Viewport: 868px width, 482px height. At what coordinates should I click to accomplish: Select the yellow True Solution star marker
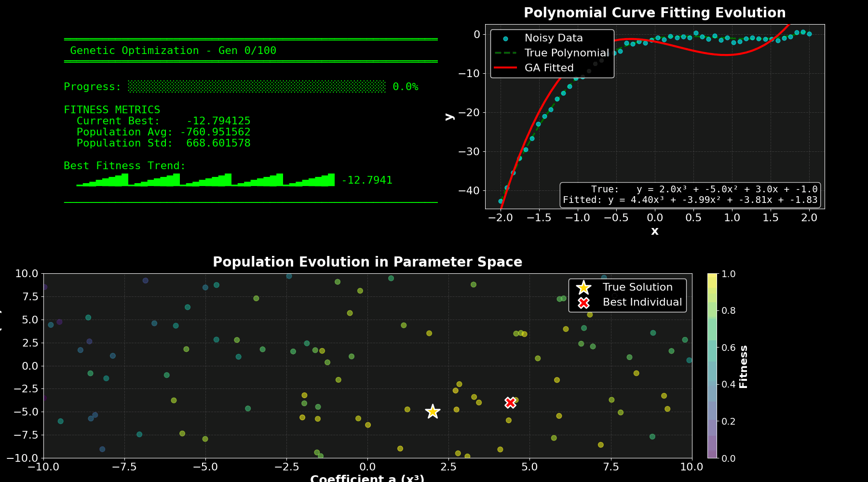(x=433, y=412)
